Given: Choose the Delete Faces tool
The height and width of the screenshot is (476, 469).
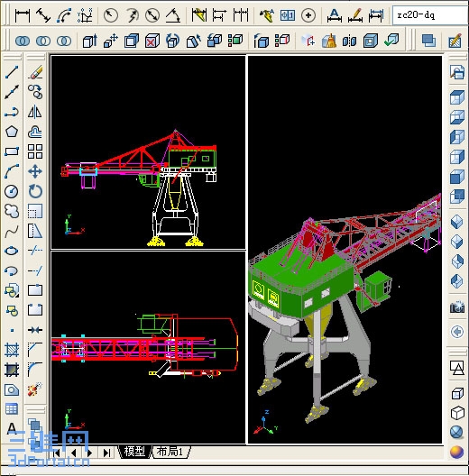Looking at the screenshot, I should click(152, 41).
